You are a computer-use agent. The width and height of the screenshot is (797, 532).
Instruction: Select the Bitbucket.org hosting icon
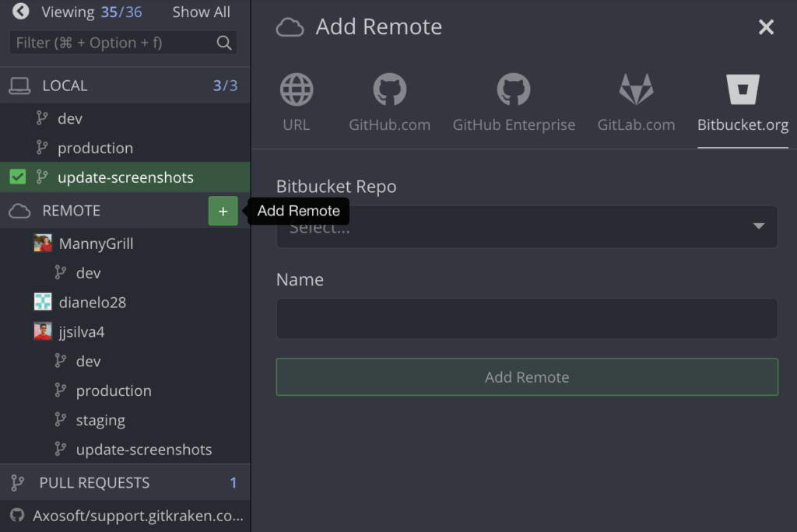(742, 100)
